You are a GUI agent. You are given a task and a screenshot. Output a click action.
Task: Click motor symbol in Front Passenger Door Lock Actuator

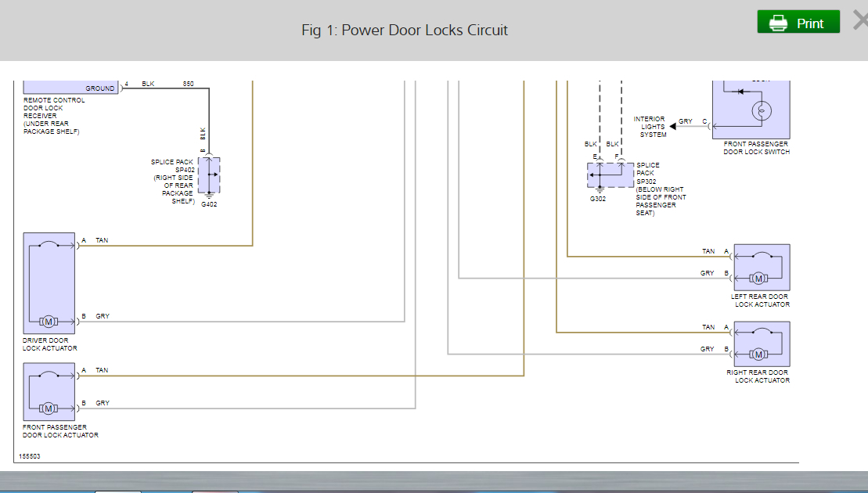[48, 408]
